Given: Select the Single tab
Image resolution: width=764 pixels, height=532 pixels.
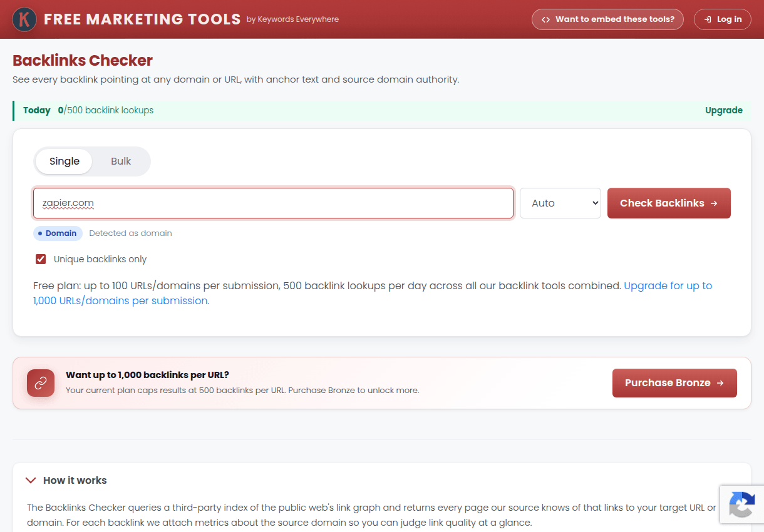Looking at the screenshot, I should point(64,161).
